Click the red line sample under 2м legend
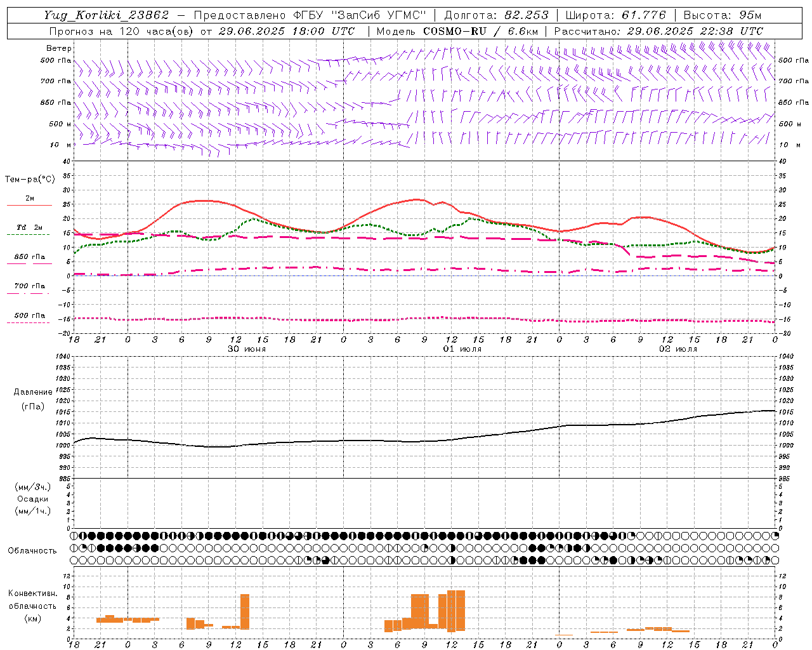812x650 pixels. tap(29, 206)
